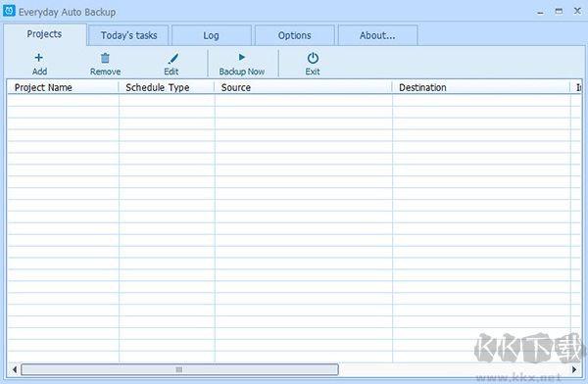The height and width of the screenshot is (384, 588).
Task: Sort by the Schedule Type column header
Action: coord(167,87)
